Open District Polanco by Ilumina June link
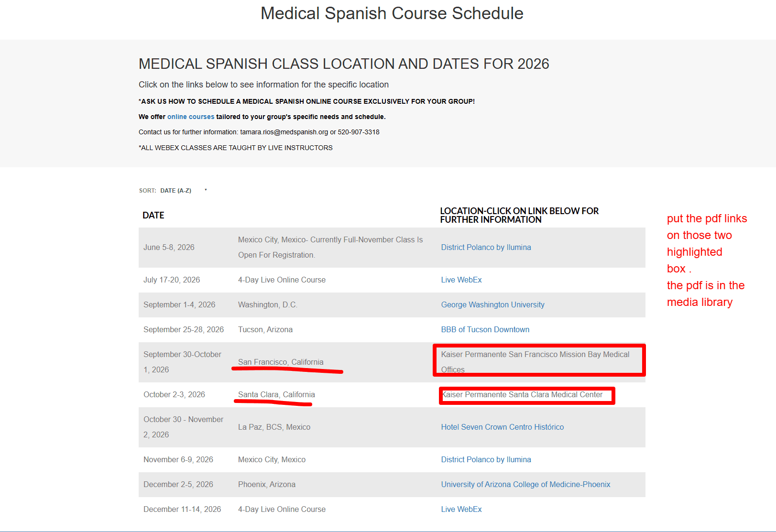This screenshot has width=776, height=532. 486,247
